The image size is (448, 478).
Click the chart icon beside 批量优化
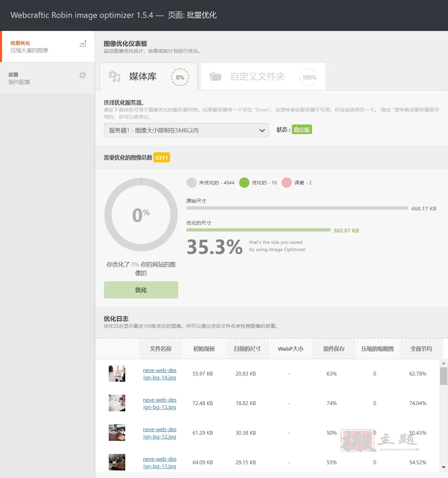click(83, 44)
